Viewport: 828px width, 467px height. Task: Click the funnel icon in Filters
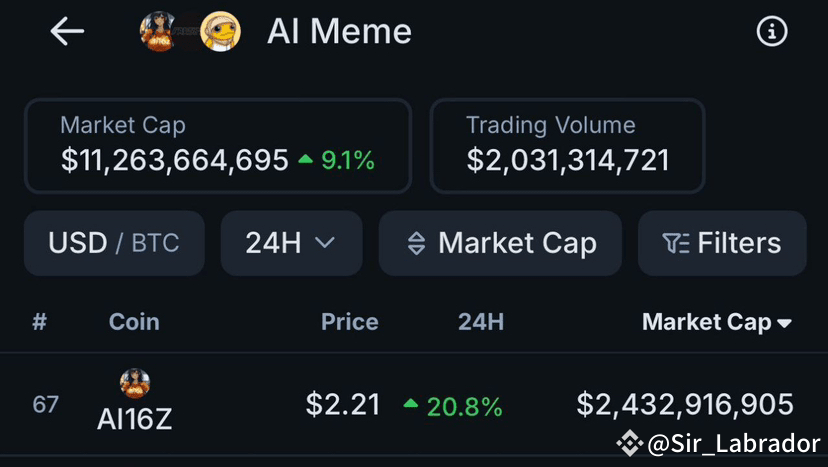675,244
